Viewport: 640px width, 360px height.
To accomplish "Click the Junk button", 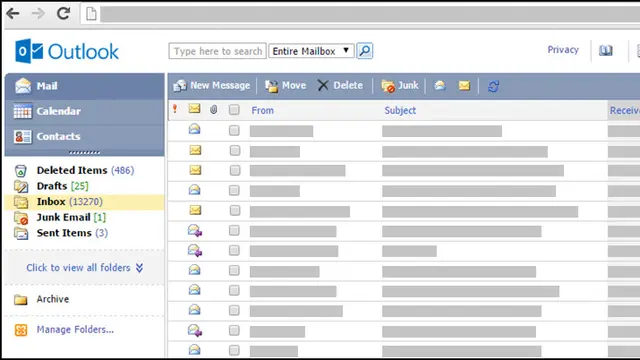I will click(x=400, y=86).
